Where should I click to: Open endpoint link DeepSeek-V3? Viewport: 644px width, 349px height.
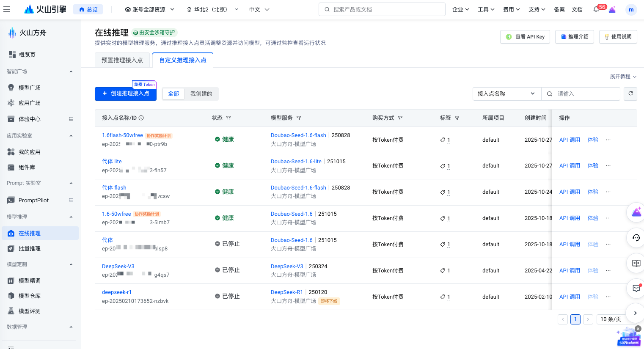[x=118, y=267]
